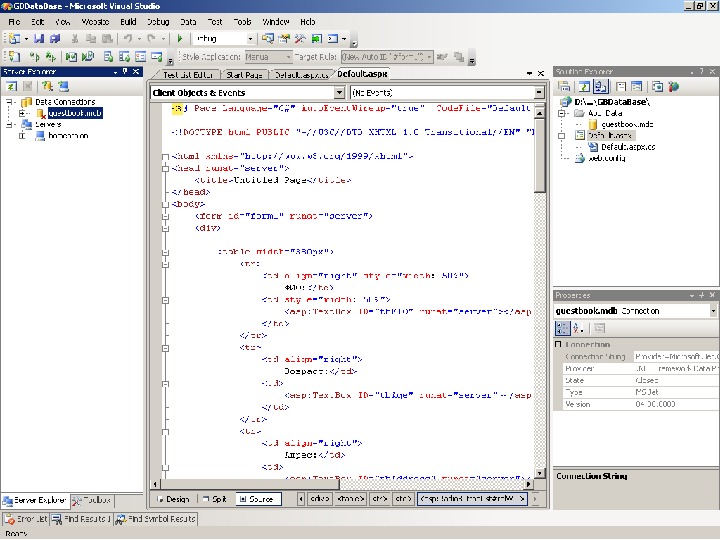Image resolution: width=720 pixels, height=540 pixels.
Task: Click Connect to Server icon in Server Explorer
Action: (x=62, y=87)
